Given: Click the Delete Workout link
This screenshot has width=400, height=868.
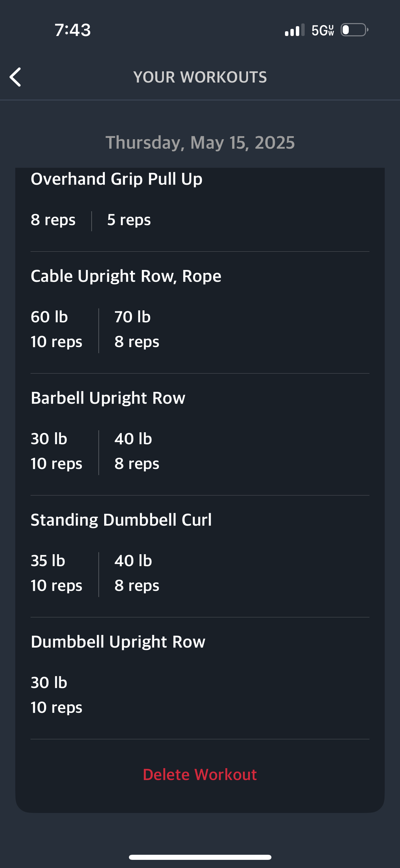Looking at the screenshot, I should point(200,775).
